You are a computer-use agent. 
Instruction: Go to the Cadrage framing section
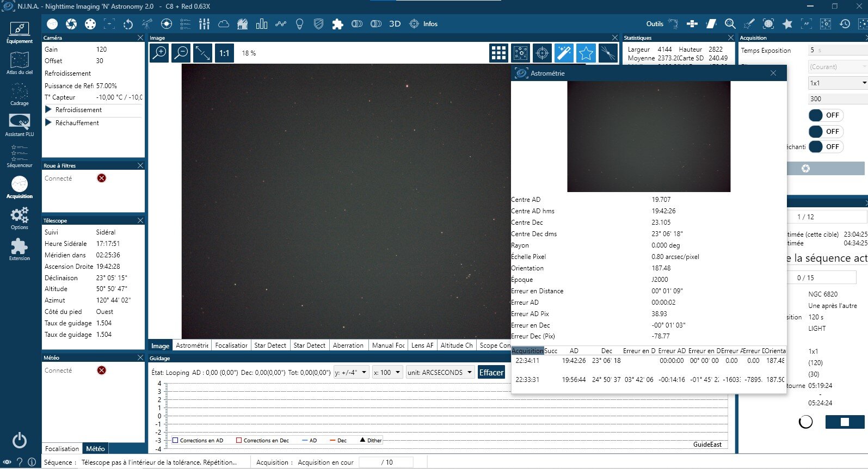[x=20, y=94]
